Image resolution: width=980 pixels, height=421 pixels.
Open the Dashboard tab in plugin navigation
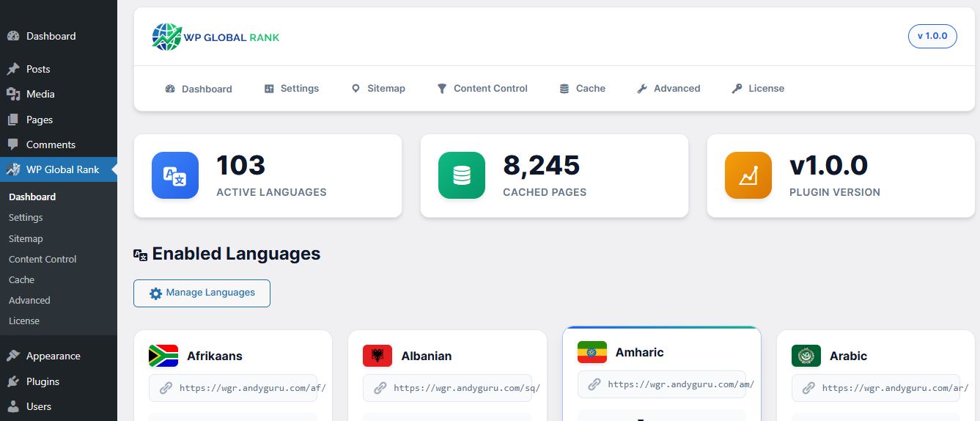point(199,89)
